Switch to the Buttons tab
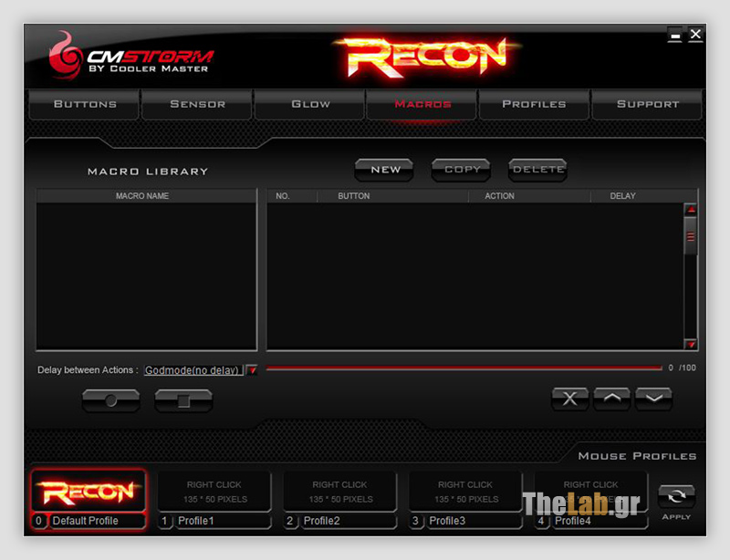The width and height of the screenshot is (730, 560). click(x=85, y=105)
